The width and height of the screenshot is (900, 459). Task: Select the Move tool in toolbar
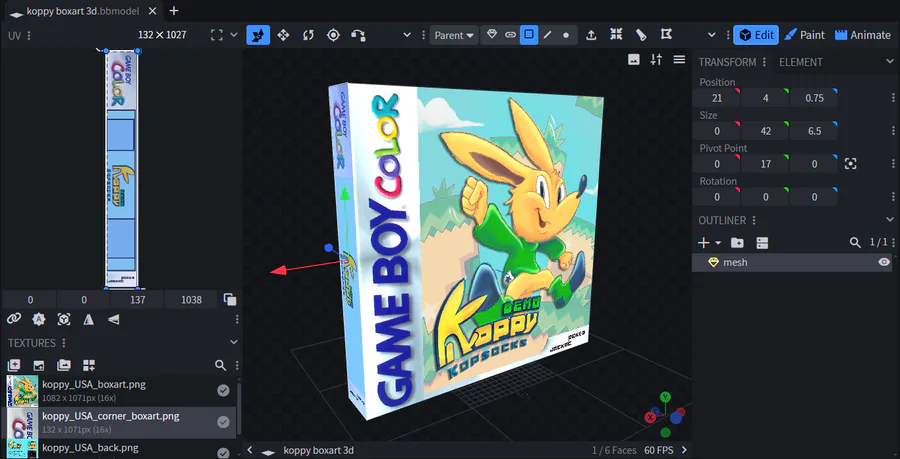[x=258, y=35]
